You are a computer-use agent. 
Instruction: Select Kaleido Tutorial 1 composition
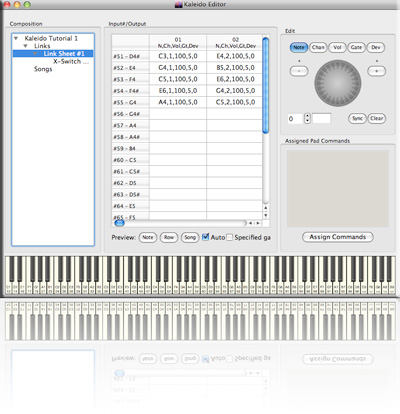point(51,38)
